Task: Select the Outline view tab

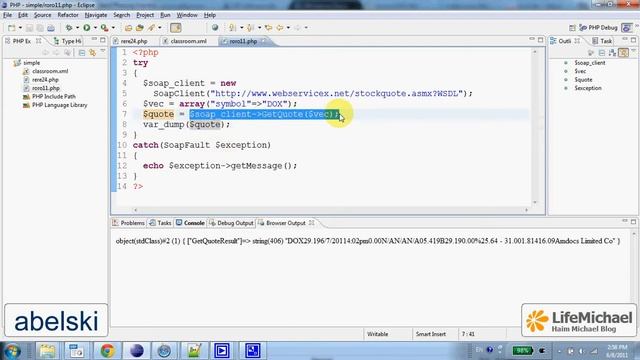Action: (564, 41)
